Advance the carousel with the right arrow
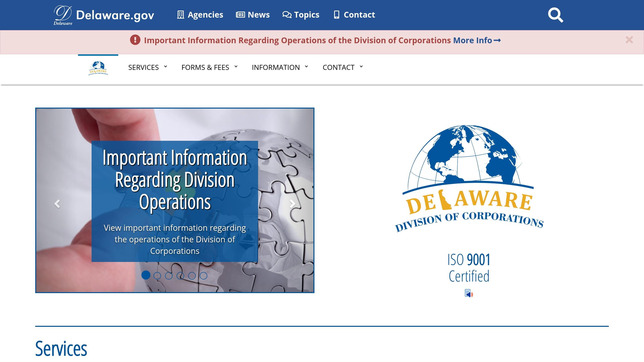Screen dimensions: 644x362 [x=293, y=204]
